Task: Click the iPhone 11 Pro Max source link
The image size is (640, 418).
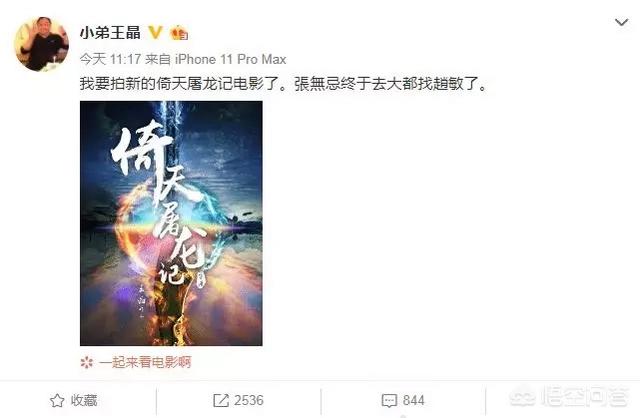Action: click(x=231, y=59)
